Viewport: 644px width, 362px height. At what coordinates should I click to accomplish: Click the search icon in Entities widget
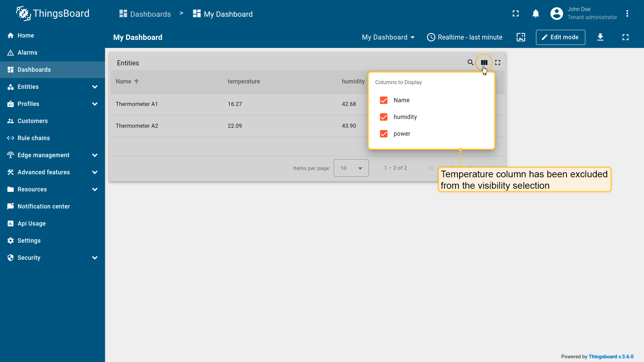[470, 63]
